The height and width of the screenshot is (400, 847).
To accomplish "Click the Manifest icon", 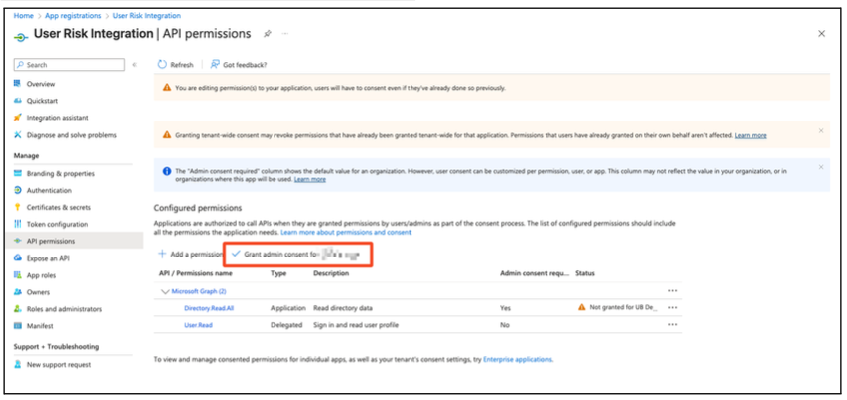I will point(17,326).
